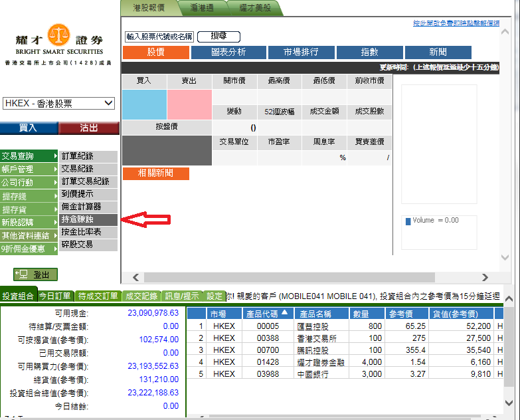Switch to 待成交訂單 tab
The width and height of the screenshot is (520, 420).
tap(98, 296)
